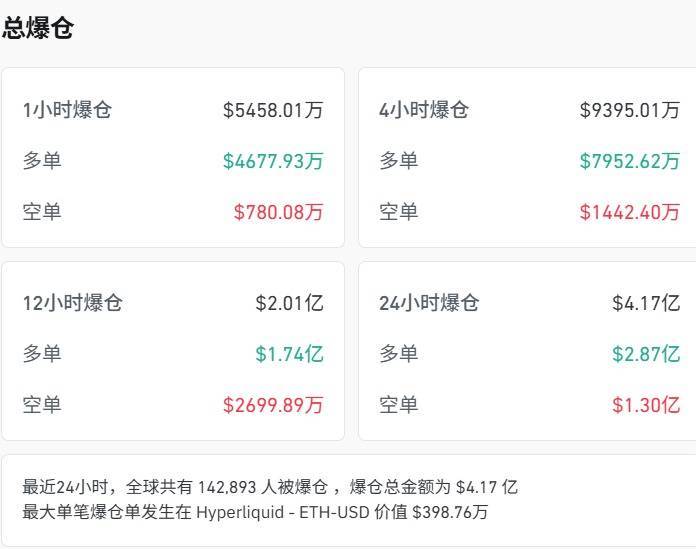The width and height of the screenshot is (696, 549).
Task: Select the 4小时爆仓 card title
Action: click(424, 110)
